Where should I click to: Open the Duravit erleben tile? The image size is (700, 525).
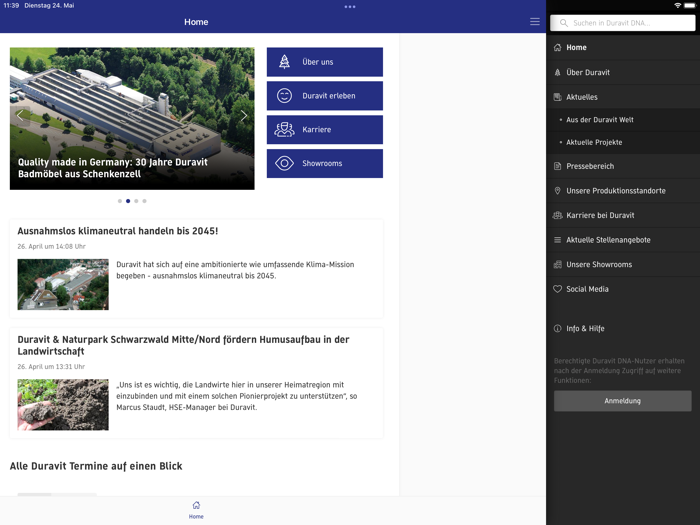(x=325, y=96)
